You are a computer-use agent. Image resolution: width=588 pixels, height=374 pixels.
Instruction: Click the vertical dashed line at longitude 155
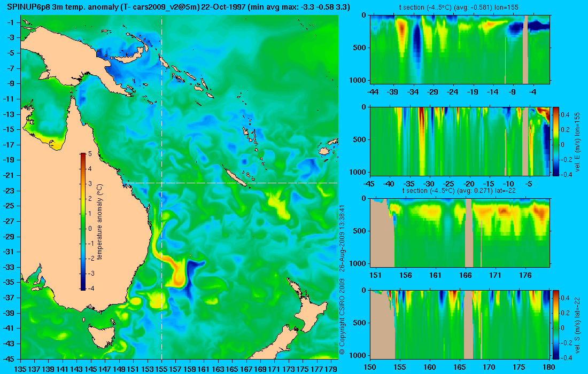(x=161, y=188)
